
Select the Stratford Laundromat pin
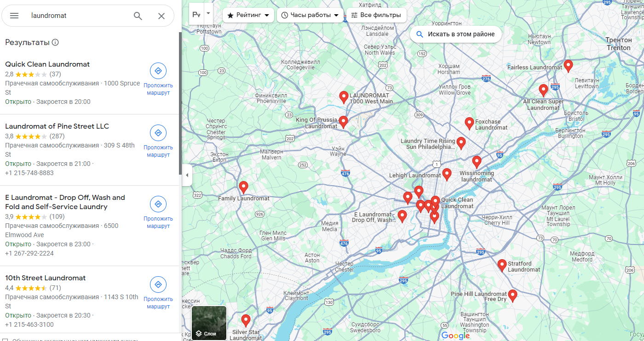click(502, 265)
